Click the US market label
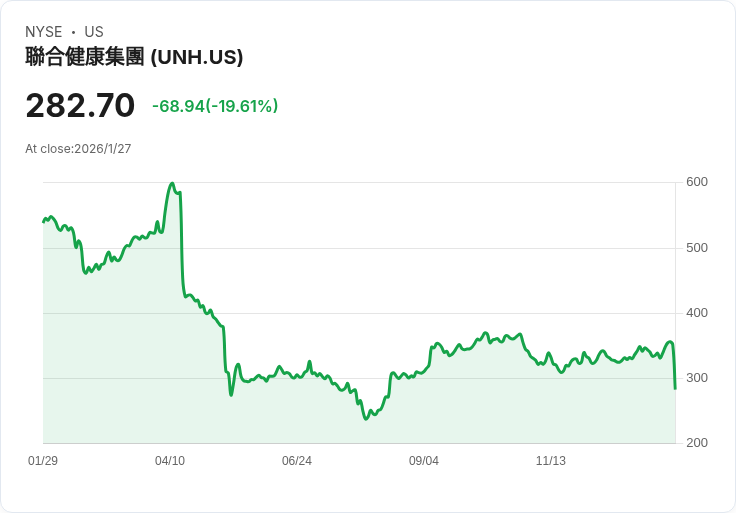 point(94,32)
